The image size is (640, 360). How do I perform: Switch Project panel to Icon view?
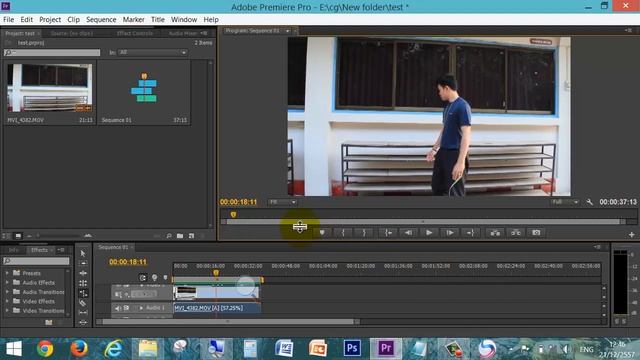(18, 236)
